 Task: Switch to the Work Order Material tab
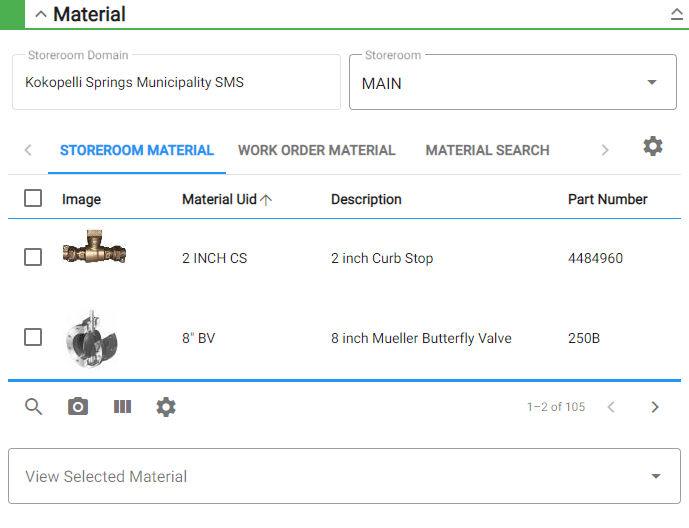click(x=316, y=151)
